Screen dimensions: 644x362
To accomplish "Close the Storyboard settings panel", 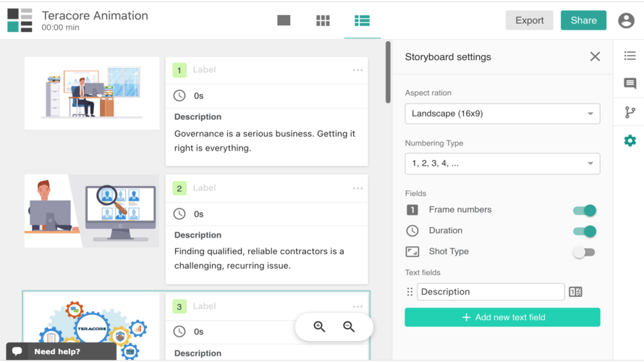I will tap(595, 56).
